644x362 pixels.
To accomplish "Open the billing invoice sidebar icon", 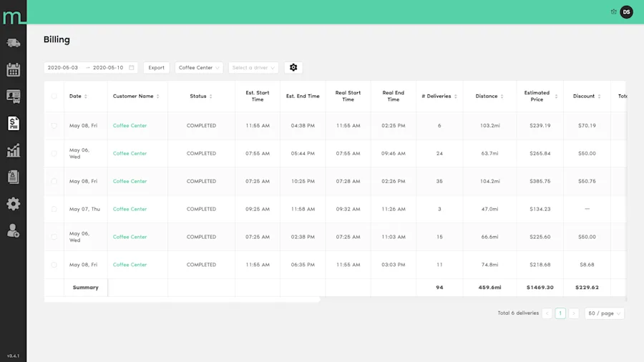I will pyautogui.click(x=13, y=123).
